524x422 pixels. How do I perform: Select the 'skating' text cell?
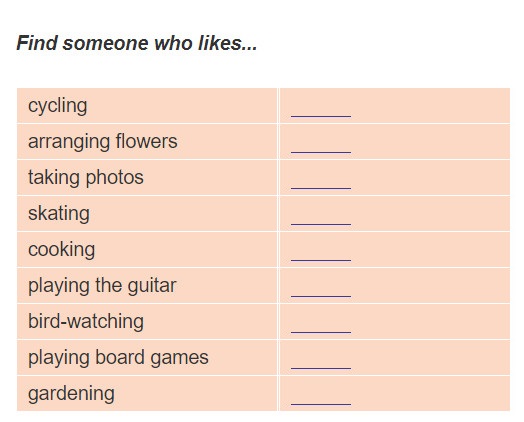[147, 214]
